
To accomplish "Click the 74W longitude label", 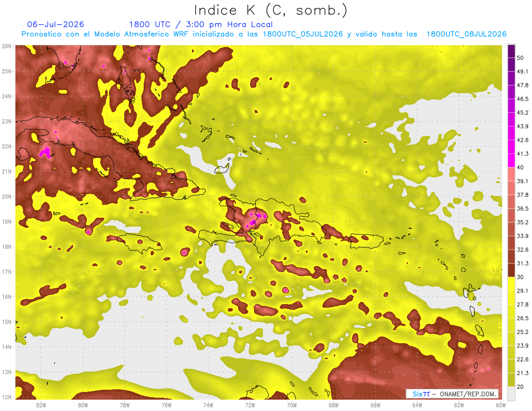I will [208, 405].
